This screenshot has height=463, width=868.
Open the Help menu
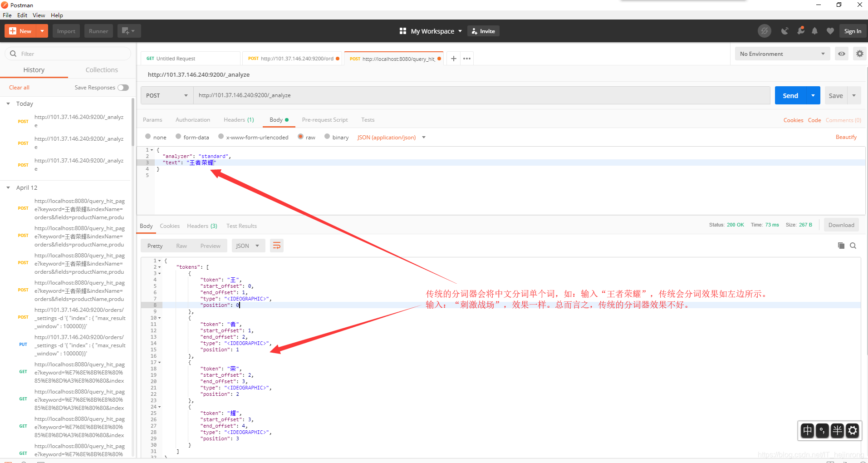(57, 15)
